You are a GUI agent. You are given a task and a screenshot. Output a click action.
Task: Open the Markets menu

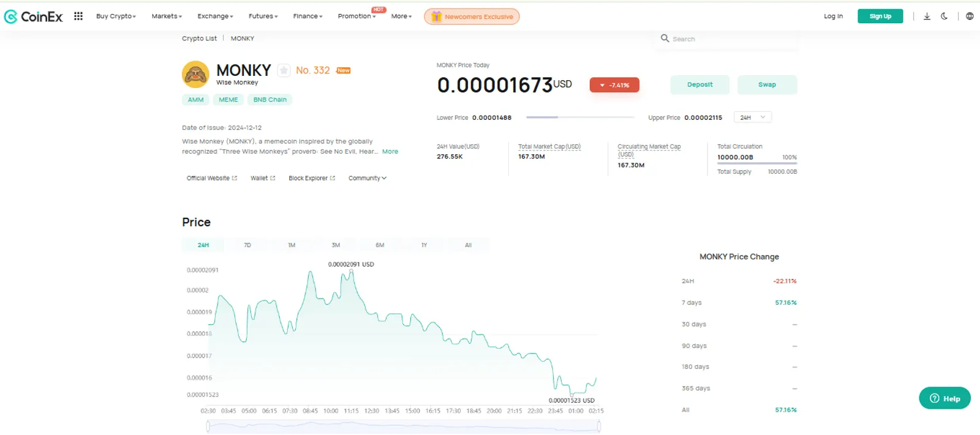pos(167,16)
